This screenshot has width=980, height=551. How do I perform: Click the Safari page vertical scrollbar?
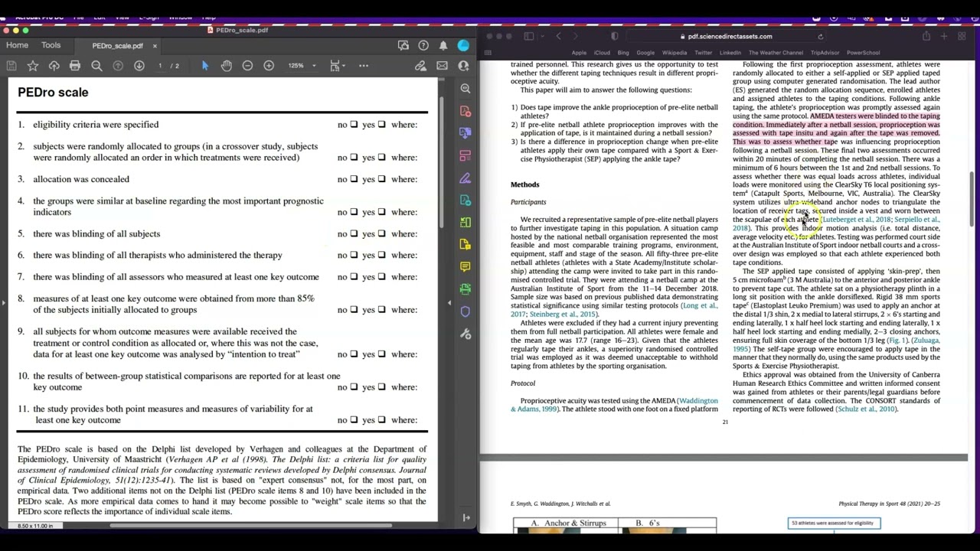point(972,199)
